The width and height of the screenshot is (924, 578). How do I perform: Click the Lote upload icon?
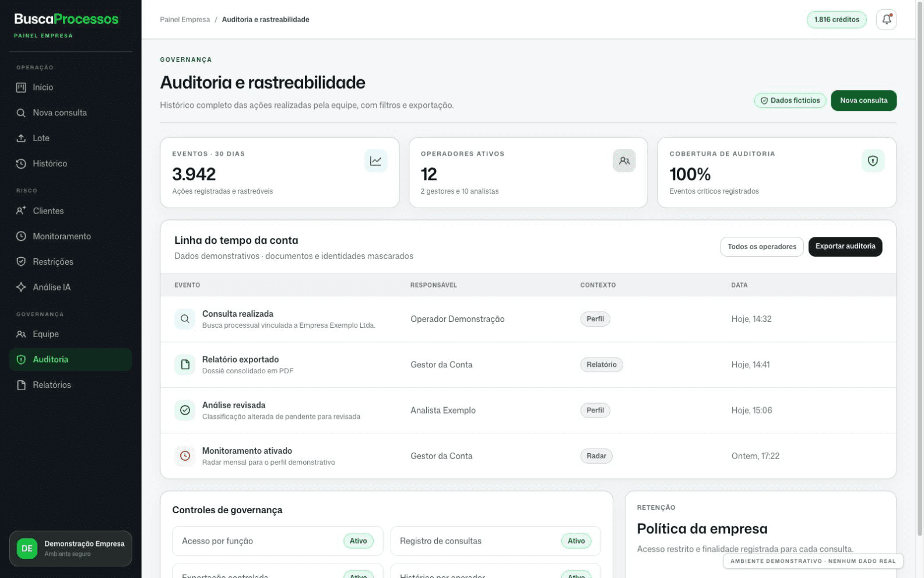21,138
